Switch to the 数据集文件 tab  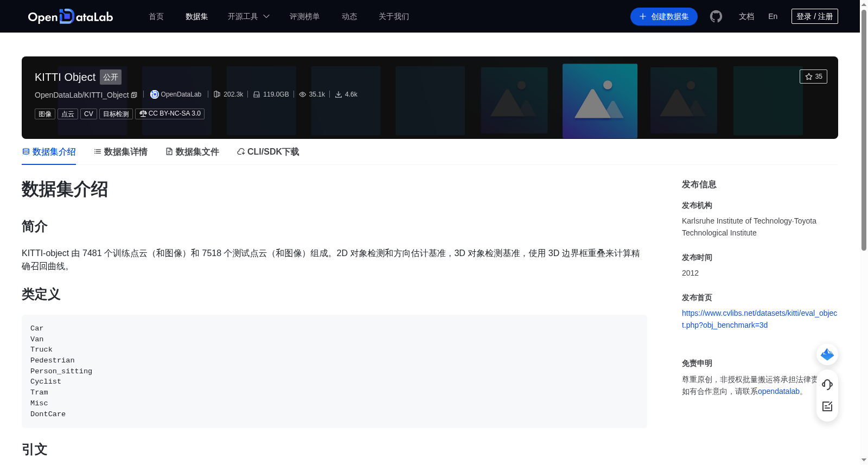pyautogui.click(x=192, y=152)
